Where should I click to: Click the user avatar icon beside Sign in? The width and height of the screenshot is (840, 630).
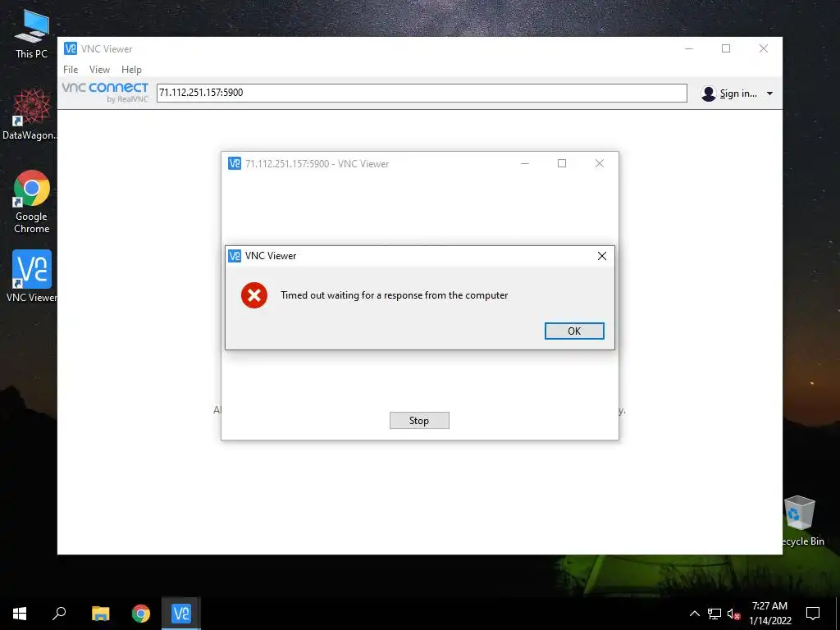(708, 94)
